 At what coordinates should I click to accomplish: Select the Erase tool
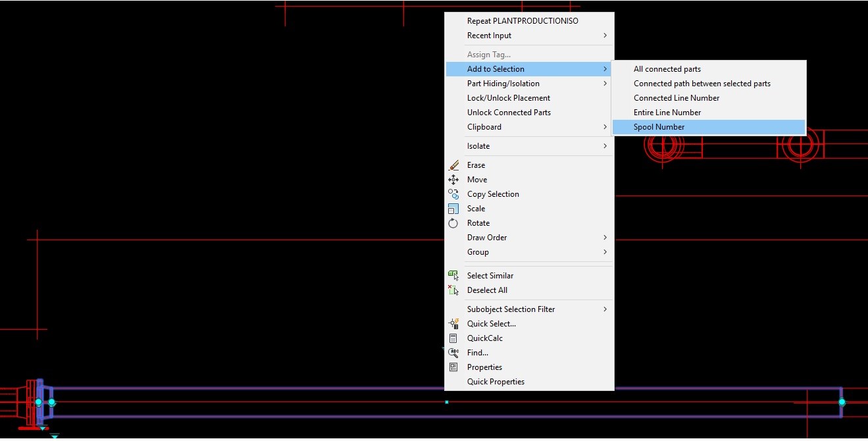[475, 165]
